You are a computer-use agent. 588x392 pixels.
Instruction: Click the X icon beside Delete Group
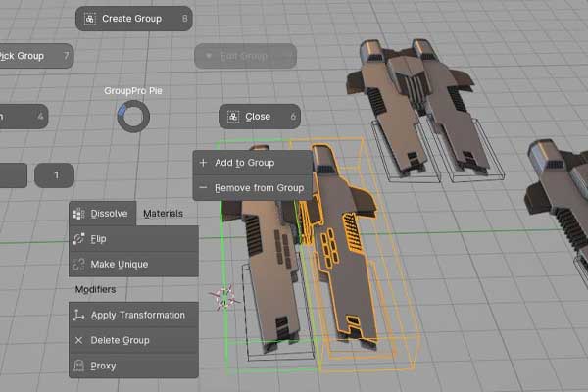(x=78, y=340)
